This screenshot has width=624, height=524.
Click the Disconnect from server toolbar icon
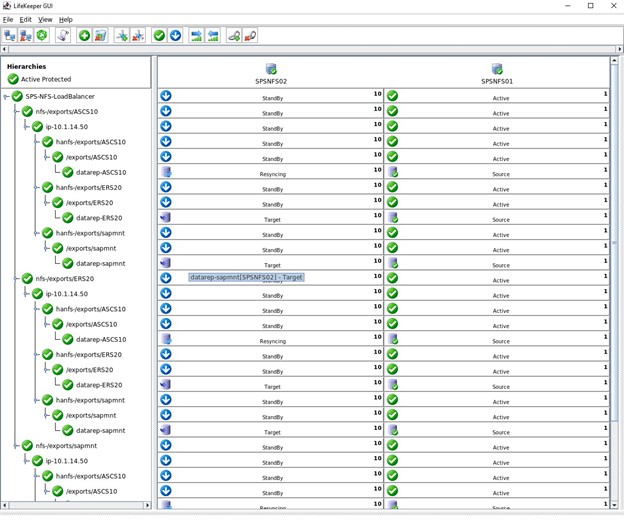tap(25, 35)
